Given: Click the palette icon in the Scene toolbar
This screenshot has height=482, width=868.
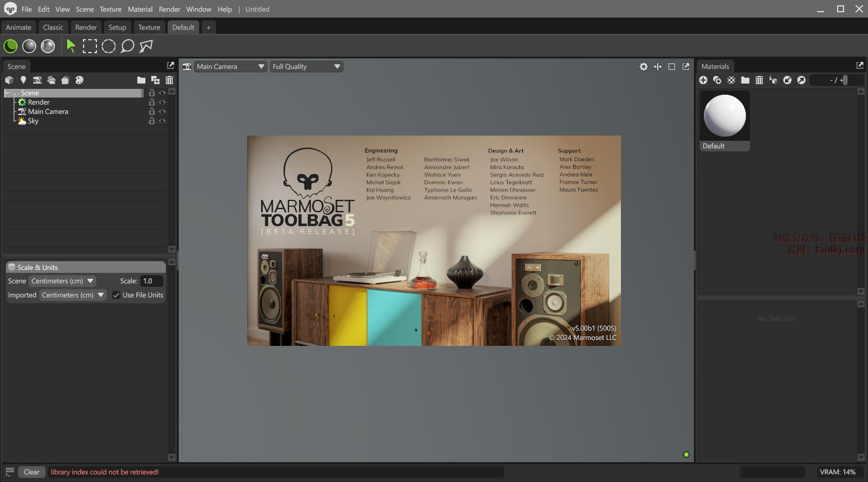Looking at the screenshot, I should (x=79, y=80).
